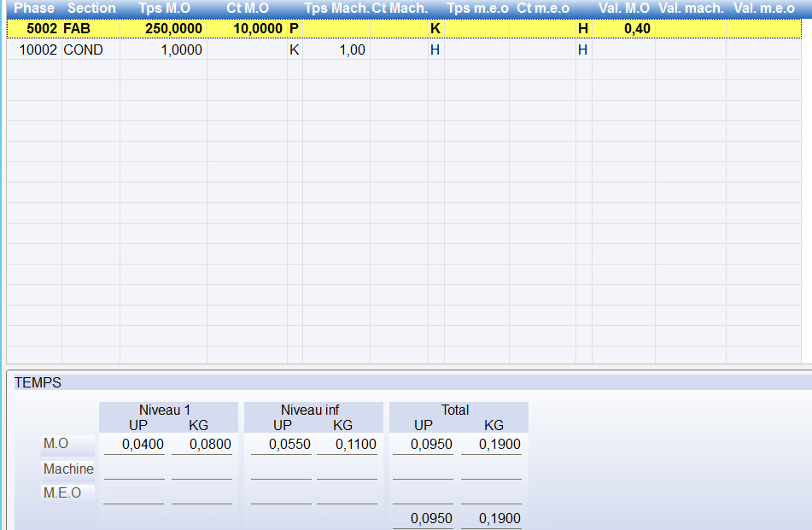The width and height of the screenshot is (812, 530).
Task: Select the phase 5002 row cell
Action: pos(34,29)
